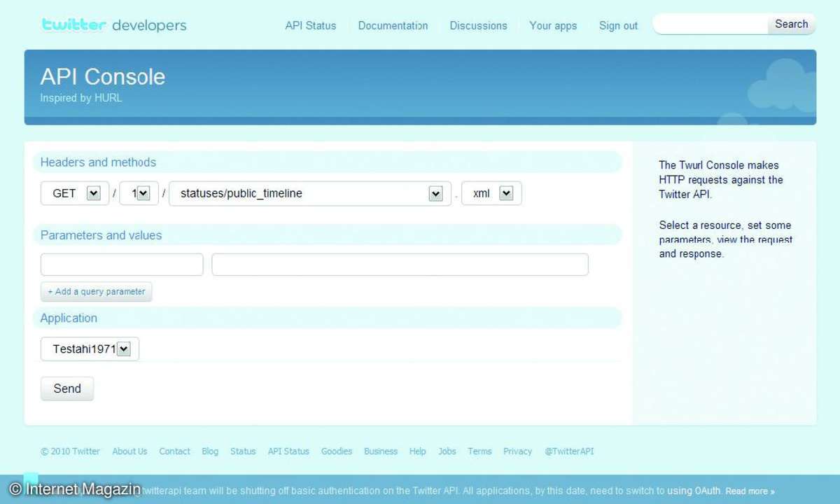Open the Blog footer link

tap(210, 451)
